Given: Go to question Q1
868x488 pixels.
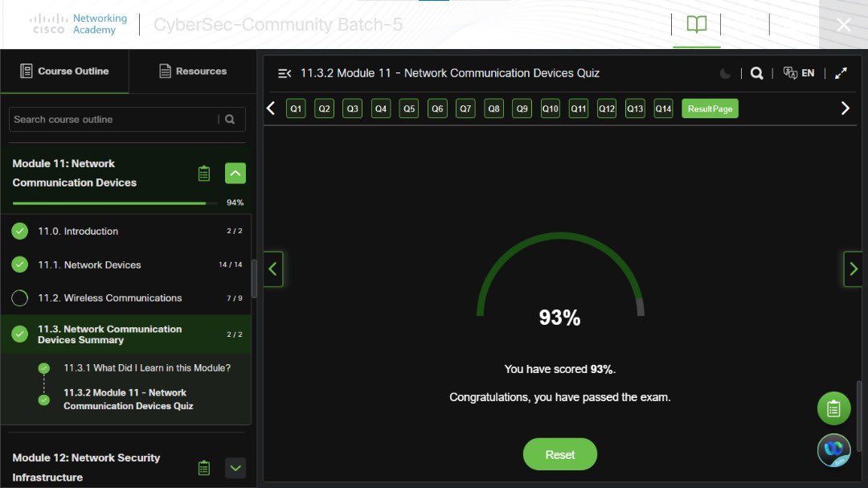Looking at the screenshot, I should pos(296,109).
